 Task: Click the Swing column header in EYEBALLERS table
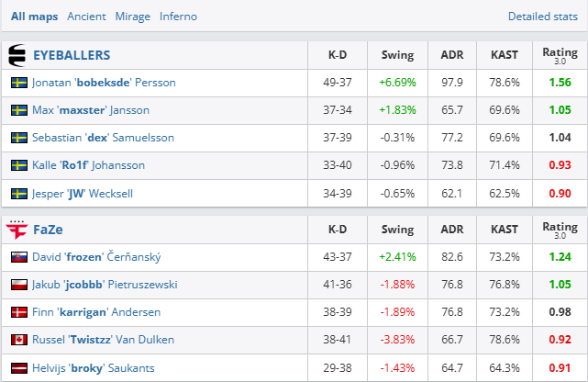[397, 55]
